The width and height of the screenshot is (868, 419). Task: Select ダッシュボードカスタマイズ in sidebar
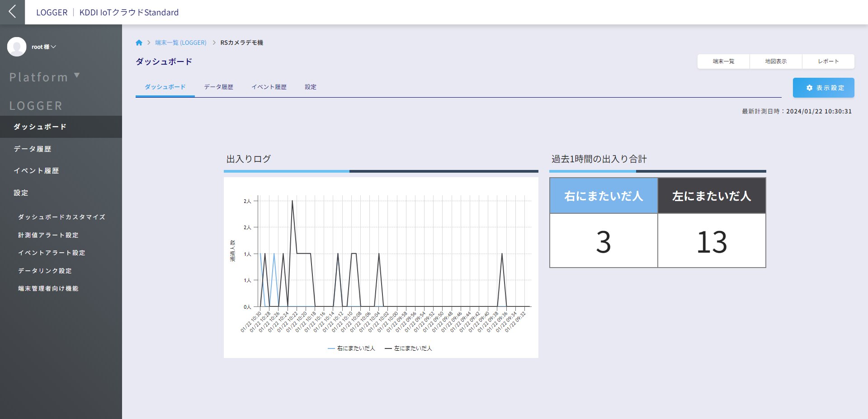pyautogui.click(x=61, y=217)
